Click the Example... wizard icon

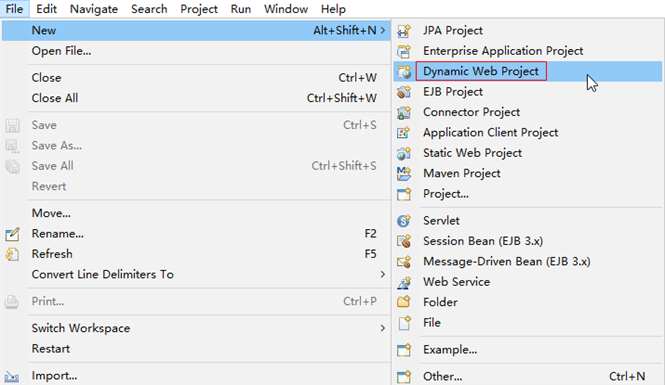coord(404,350)
